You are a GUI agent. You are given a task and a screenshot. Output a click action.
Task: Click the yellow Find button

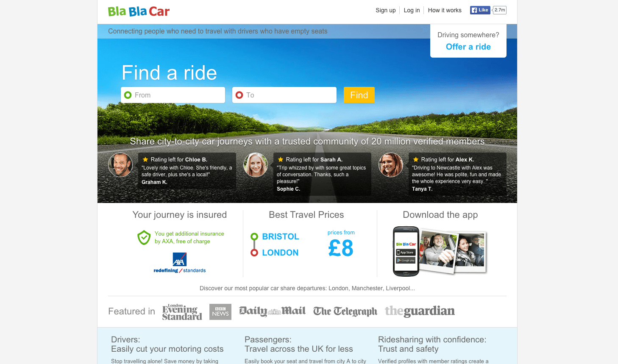359,95
